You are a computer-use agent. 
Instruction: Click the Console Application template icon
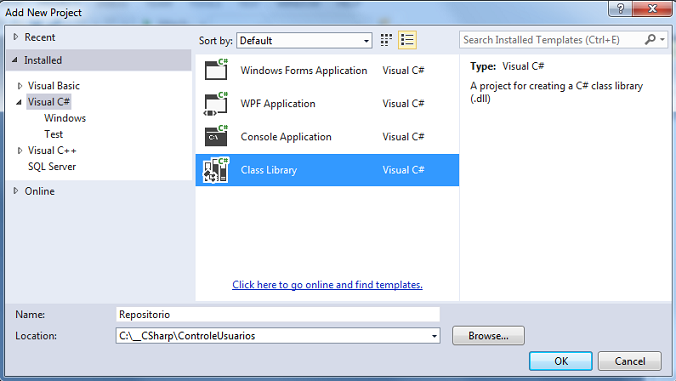216,137
